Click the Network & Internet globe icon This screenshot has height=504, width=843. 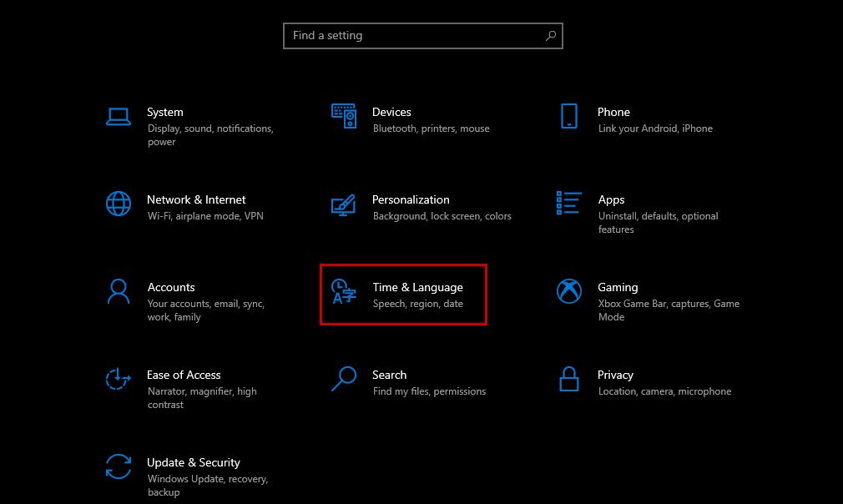[119, 204]
